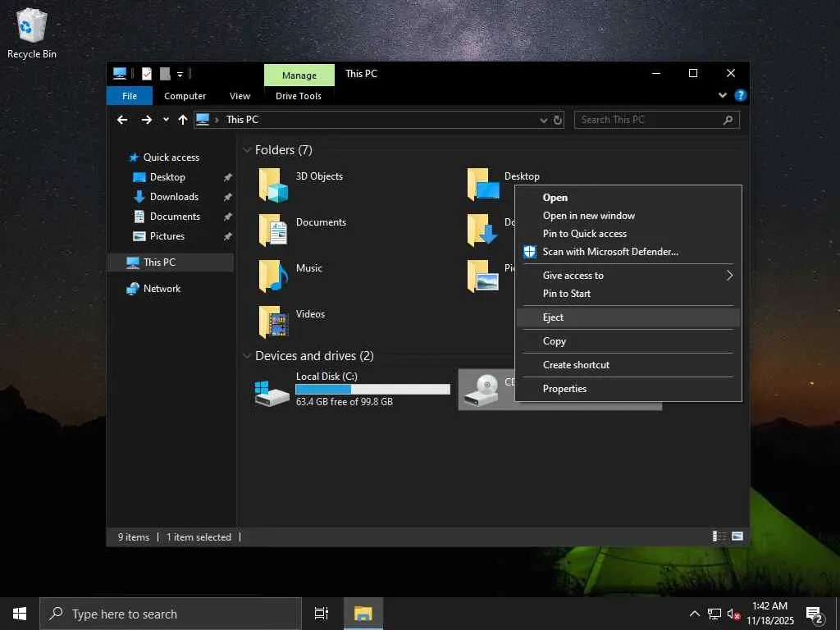
Task: Switch to large icons view toggle
Action: [x=737, y=536]
